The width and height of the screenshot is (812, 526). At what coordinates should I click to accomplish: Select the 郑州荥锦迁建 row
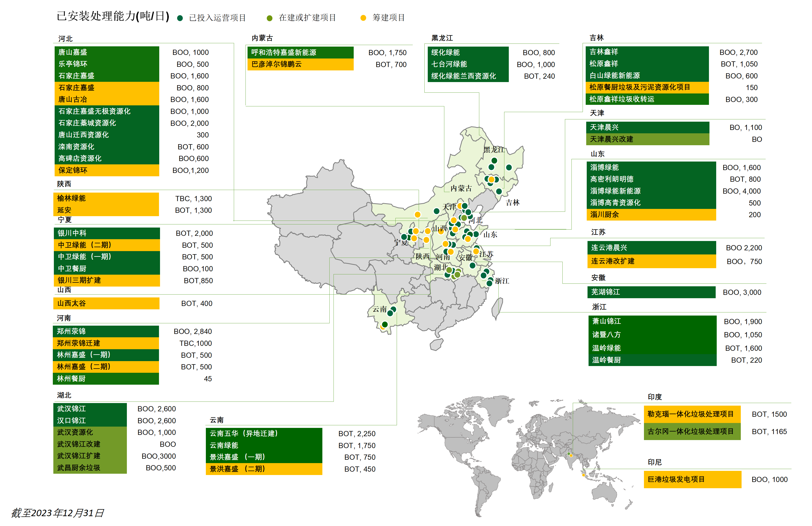[x=106, y=343]
